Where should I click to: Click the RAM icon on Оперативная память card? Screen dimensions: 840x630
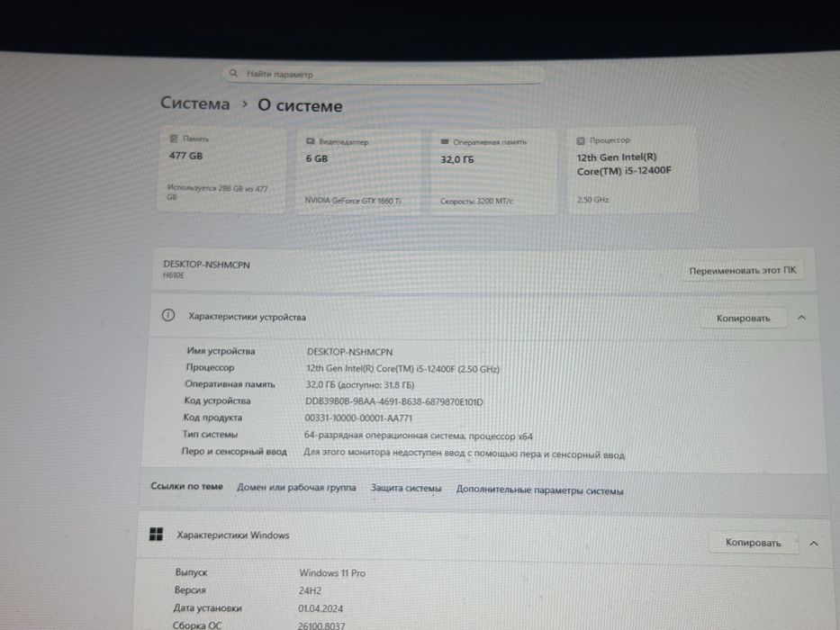point(445,142)
